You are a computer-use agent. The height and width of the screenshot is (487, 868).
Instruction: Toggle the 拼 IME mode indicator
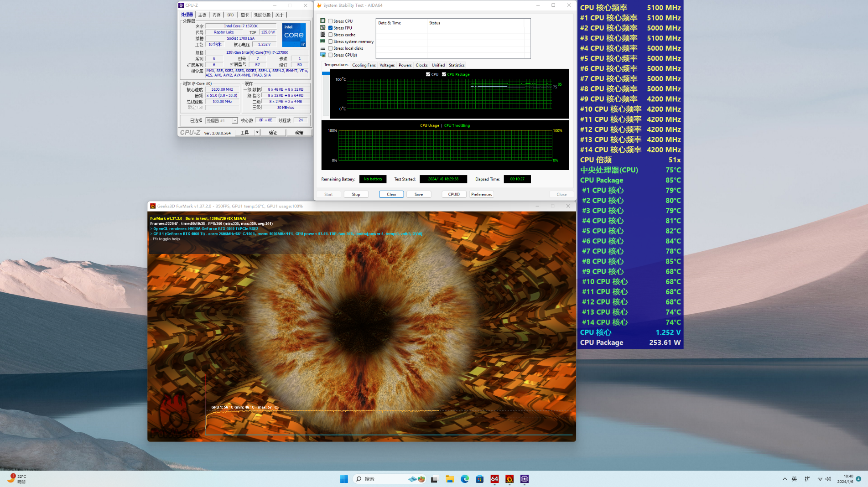(x=807, y=479)
